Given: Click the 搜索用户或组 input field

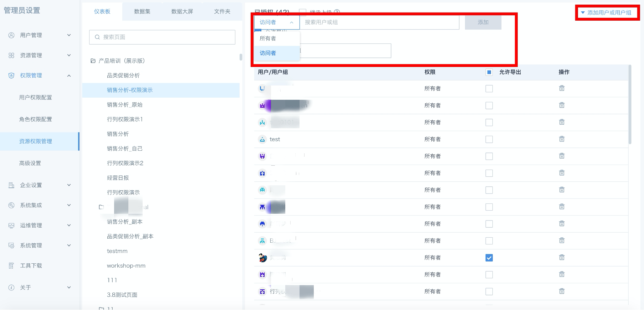Looking at the screenshot, I should click(x=379, y=22).
